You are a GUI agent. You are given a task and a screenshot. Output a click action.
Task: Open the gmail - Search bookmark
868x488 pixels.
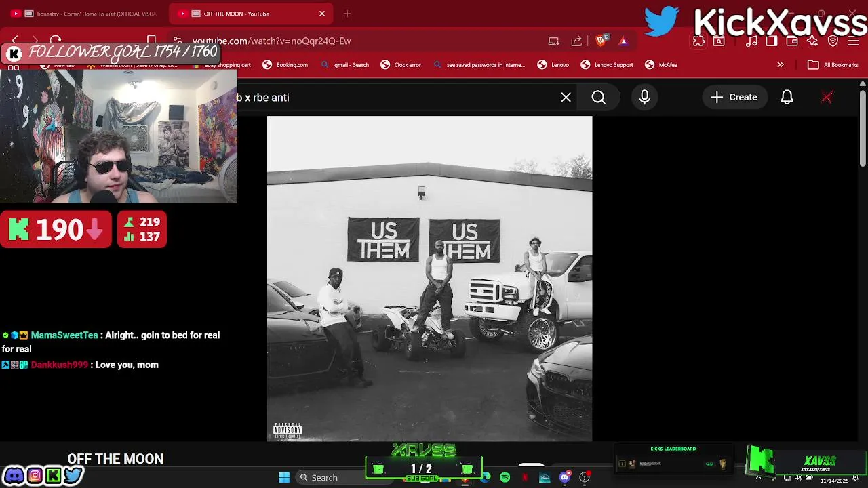(344, 65)
